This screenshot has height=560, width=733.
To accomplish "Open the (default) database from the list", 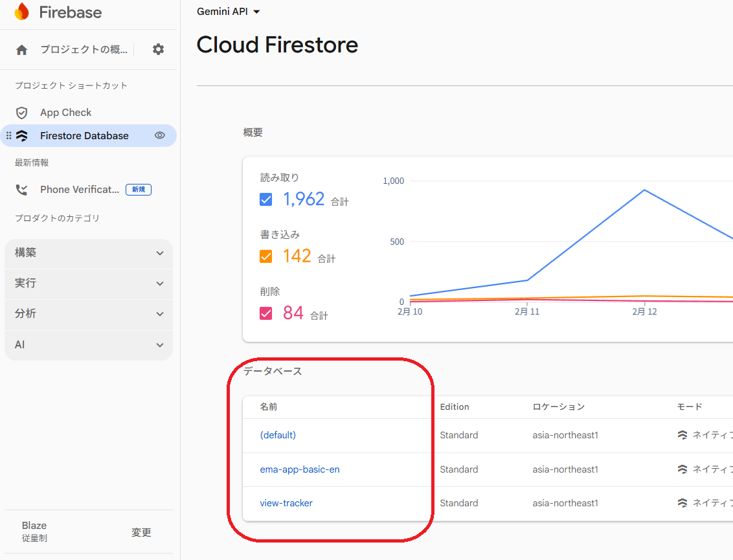I will pyautogui.click(x=278, y=435).
